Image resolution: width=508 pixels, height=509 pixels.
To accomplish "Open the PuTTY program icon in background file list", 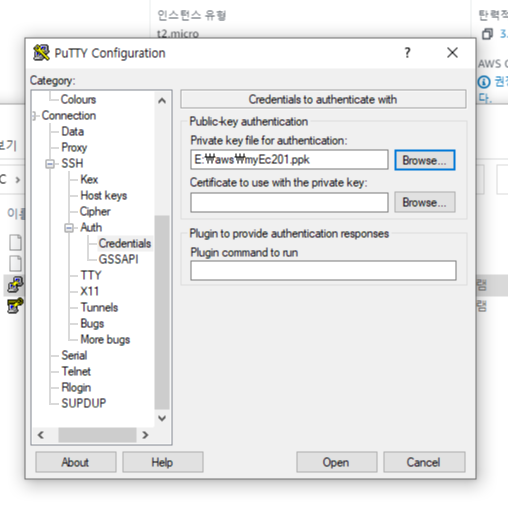I will pyautogui.click(x=15, y=285).
